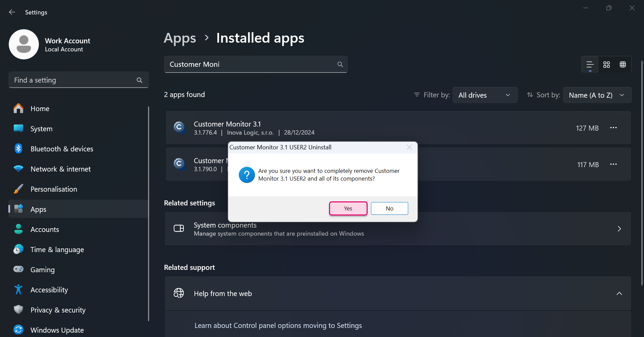Click the Customer Monitor 3.1 app name
Screen dimensions: 644x337
coord(227,124)
